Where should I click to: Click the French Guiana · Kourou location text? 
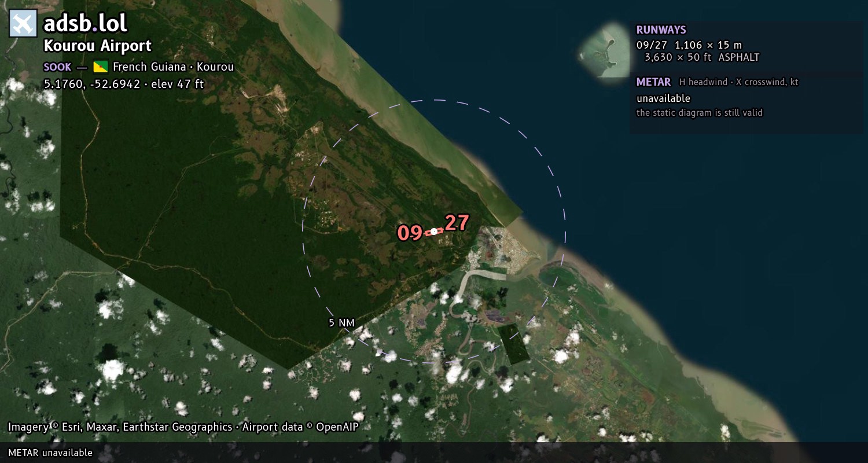pyautogui.click(x=173, y=67)
